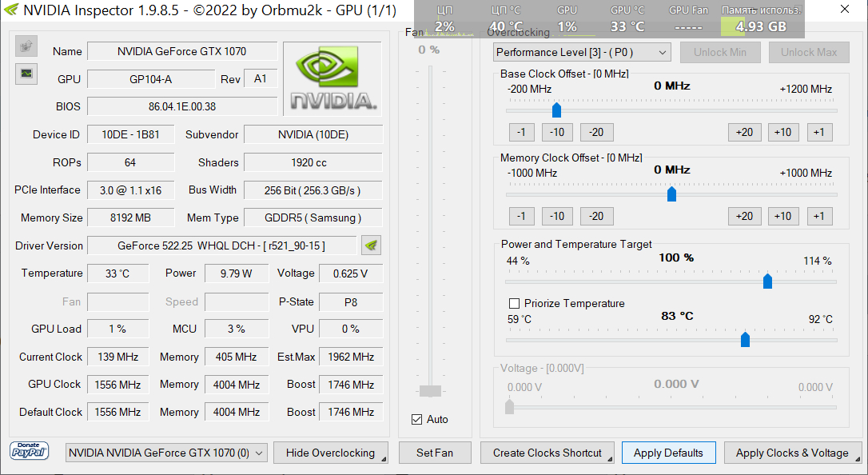The width and height of the screenshot is (868, 475).
Task: Click the P-State value P8
Action: tap(351, 301)
